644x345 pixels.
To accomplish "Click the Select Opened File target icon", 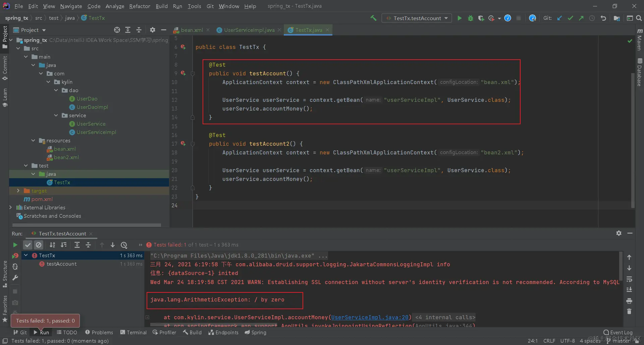I will coord(117,30).
